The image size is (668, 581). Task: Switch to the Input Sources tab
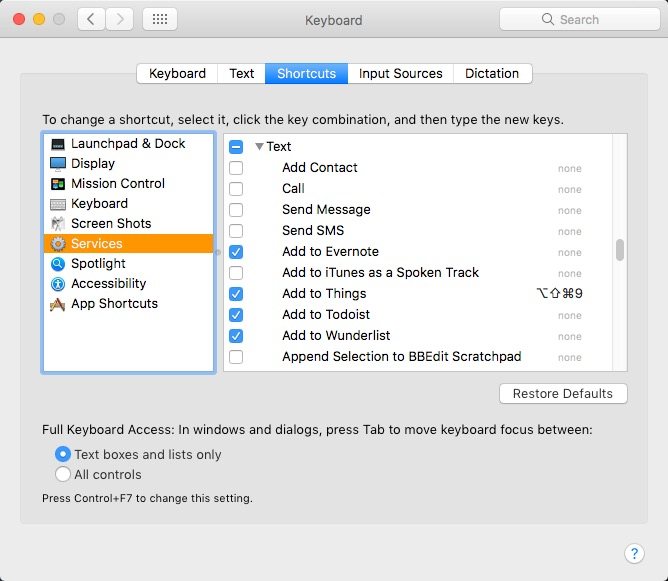coord(400,73)
